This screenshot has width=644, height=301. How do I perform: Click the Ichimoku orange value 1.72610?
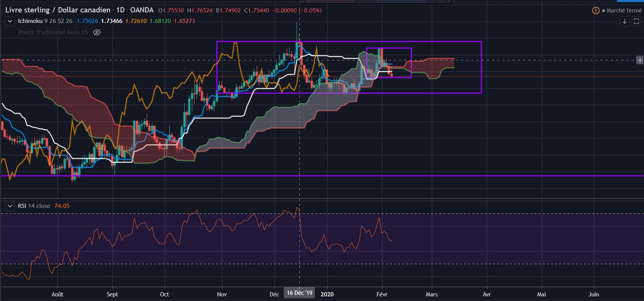tap(136, 21)
